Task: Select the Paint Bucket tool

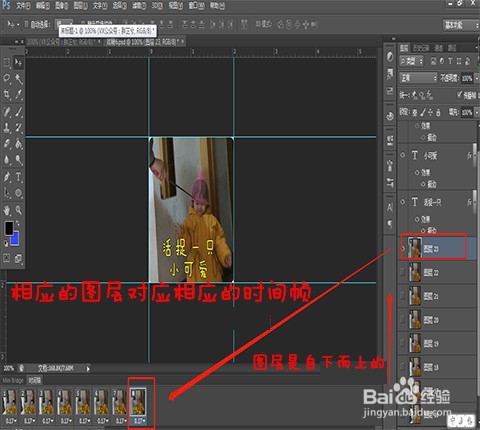Action: 18,143
